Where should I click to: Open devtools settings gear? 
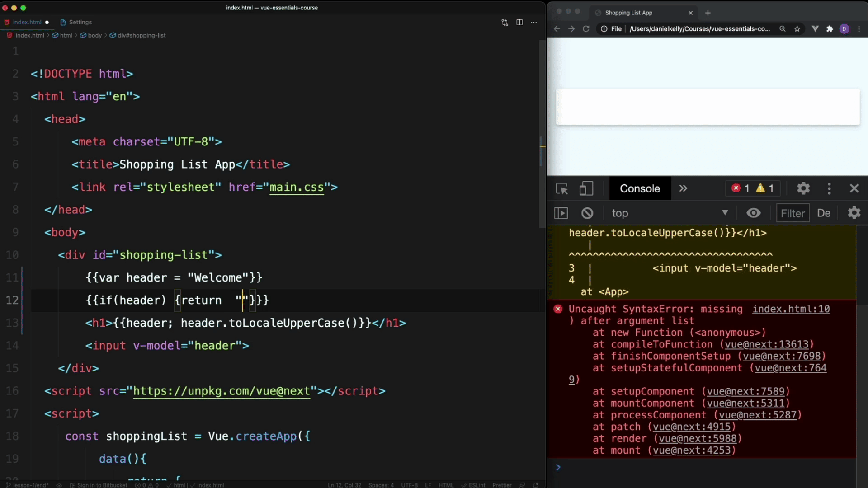click(x=803, y=188)
